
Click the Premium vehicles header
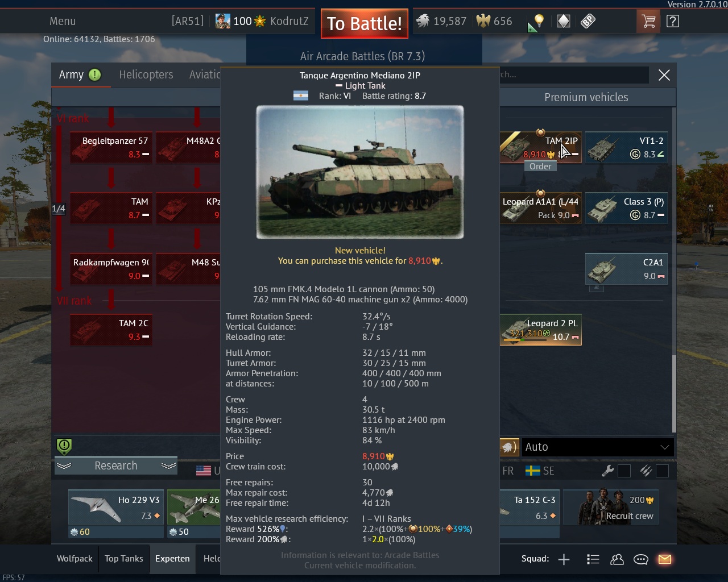click(586, 97)
